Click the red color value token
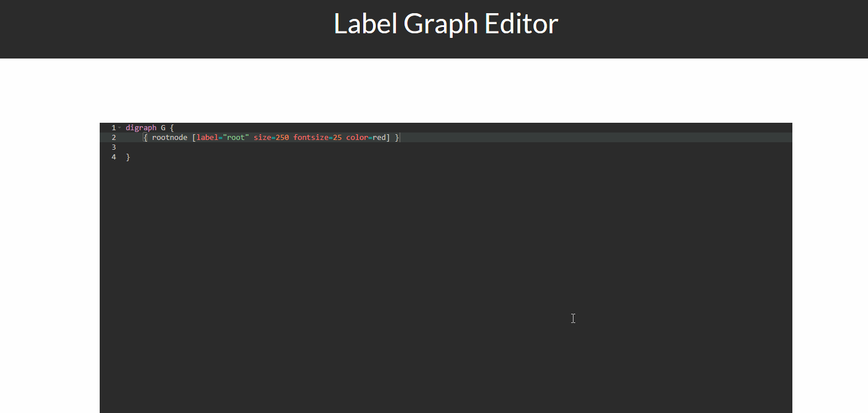This screenshot has height=413, width=868. pyautogui.click(x=379, y=137)
